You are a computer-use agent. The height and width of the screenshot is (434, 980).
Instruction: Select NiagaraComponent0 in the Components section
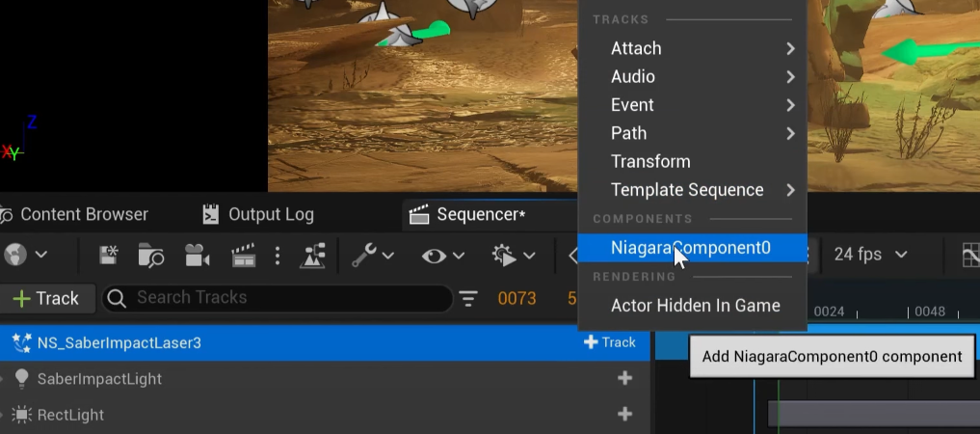(x=692, y=248)
